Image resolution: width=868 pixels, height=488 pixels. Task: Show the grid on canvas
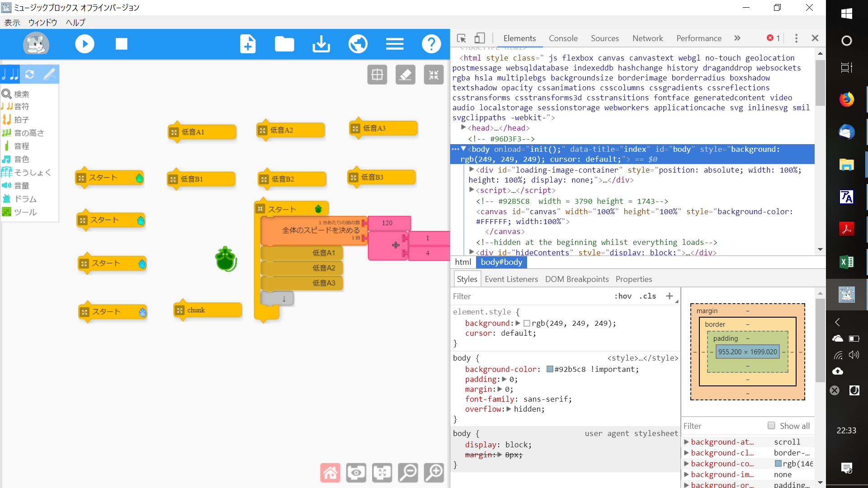tap(377, 75)
